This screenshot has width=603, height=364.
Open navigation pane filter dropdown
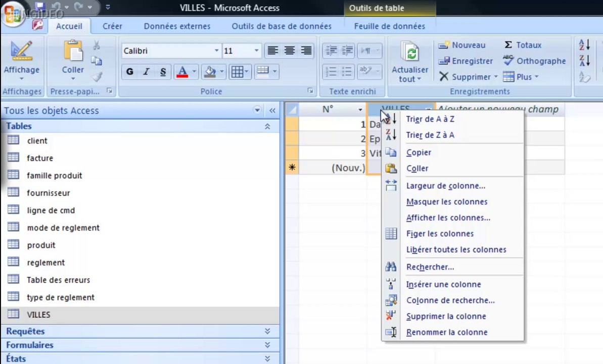pyautogui.click(x=257, y=110)
